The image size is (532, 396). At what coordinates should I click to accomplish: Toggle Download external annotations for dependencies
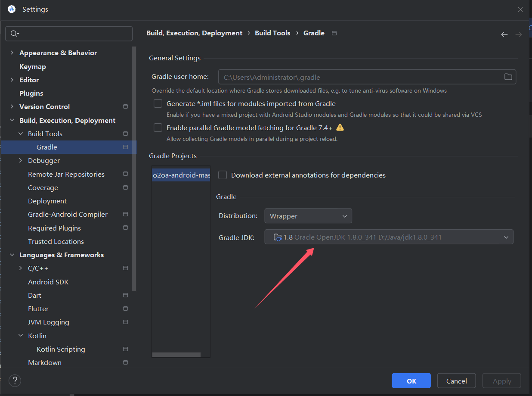tap(223, 175)
